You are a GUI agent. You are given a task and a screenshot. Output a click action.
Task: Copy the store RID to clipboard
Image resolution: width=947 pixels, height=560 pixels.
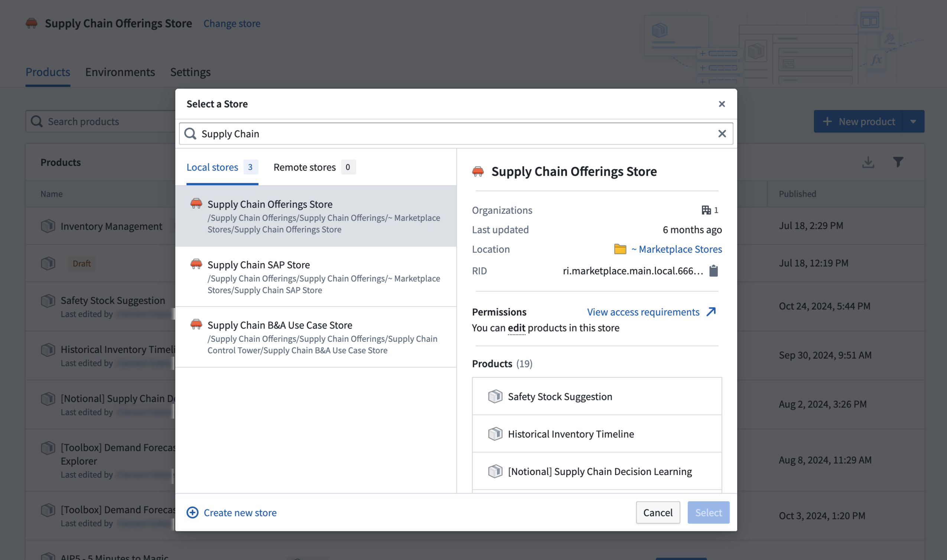point(715,271)
